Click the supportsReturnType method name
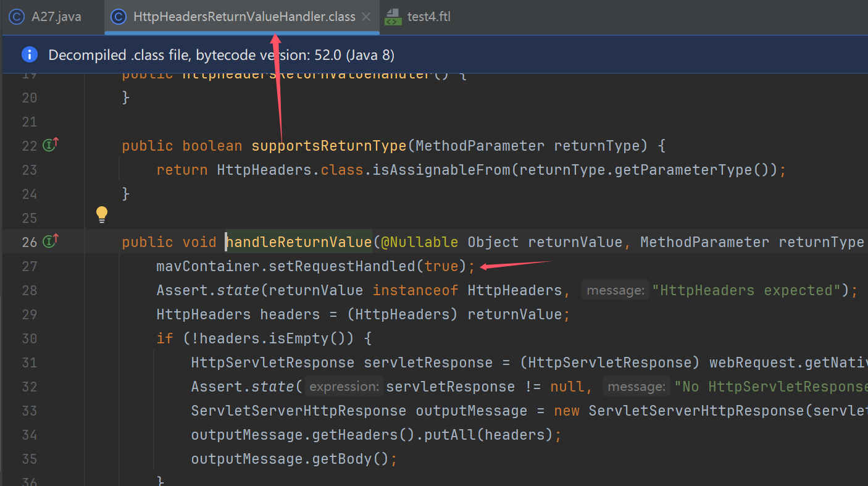Viewport: 868px width, 486px height. pyautogui.click(x=329, y=146)
